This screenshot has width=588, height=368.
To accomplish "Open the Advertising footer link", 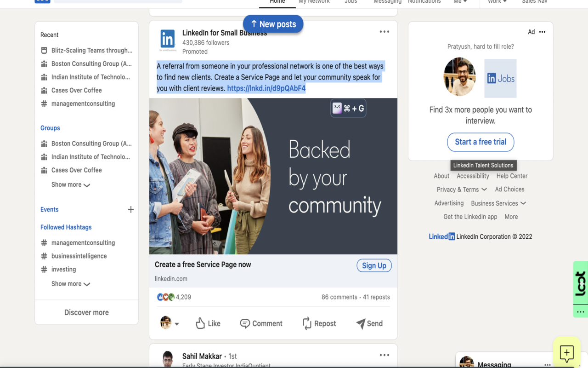I will 449,203.
